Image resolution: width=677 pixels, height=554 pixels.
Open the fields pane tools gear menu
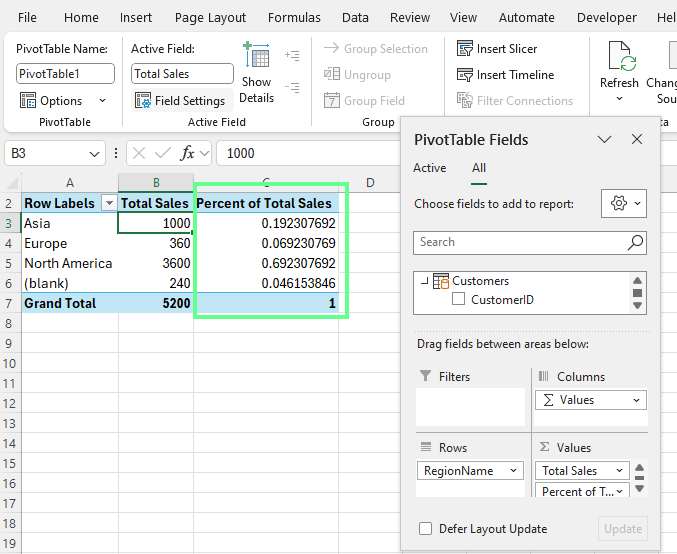[x=624, y=203]
